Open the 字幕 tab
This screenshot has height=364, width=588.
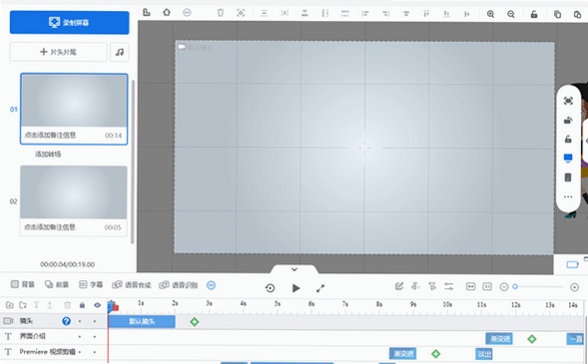click(91, 284)
